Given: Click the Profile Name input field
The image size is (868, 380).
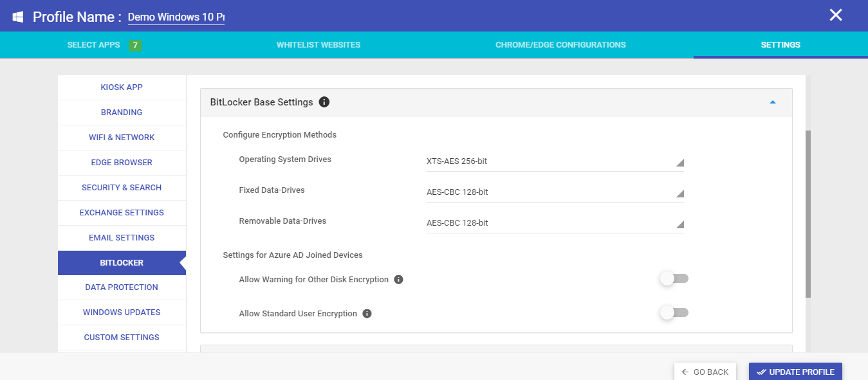Looking at the screenshot, I should pos(176,17).
